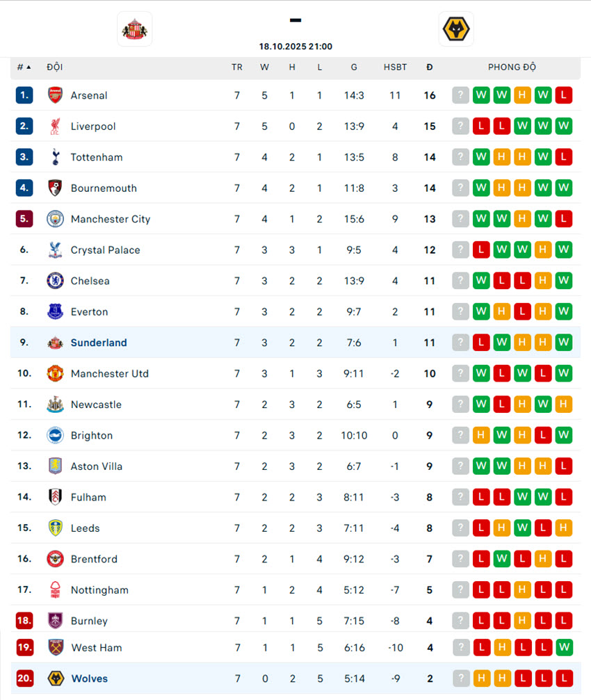Click the Sunderland crest in the match header
This screenshot has width=591, height=700.
click(x=134, y=29)
